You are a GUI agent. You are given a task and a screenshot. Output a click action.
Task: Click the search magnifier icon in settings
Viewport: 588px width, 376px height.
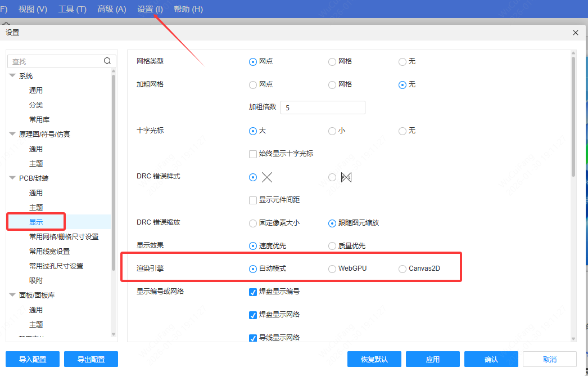[107, 61]
